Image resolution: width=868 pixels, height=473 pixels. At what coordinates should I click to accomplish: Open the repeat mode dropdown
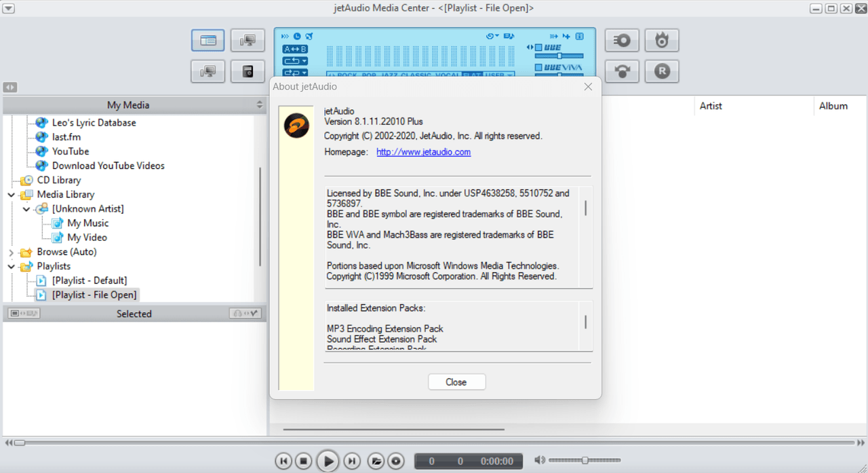295,61
